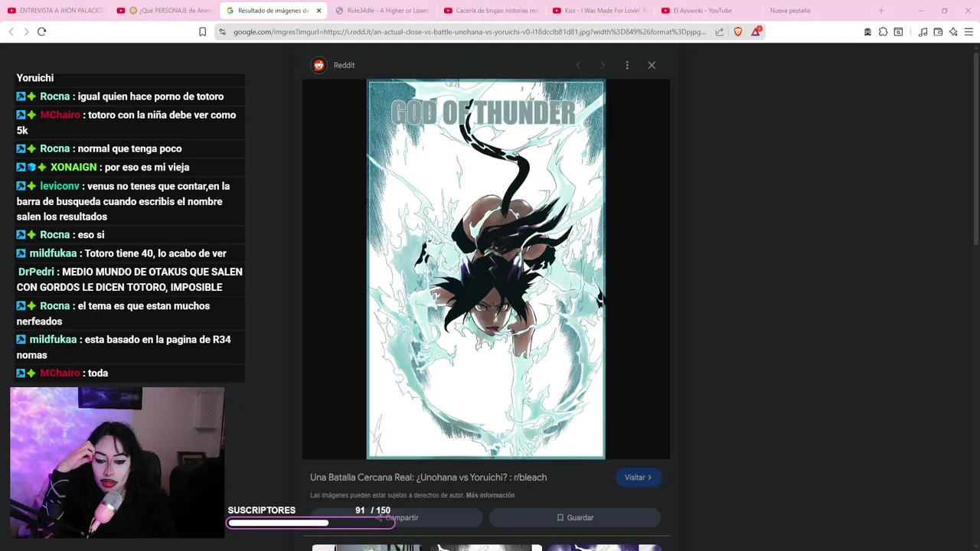This screenshot has width=980, height=551.
Task: Click chat username leviconv
Action: pos(60,186)
